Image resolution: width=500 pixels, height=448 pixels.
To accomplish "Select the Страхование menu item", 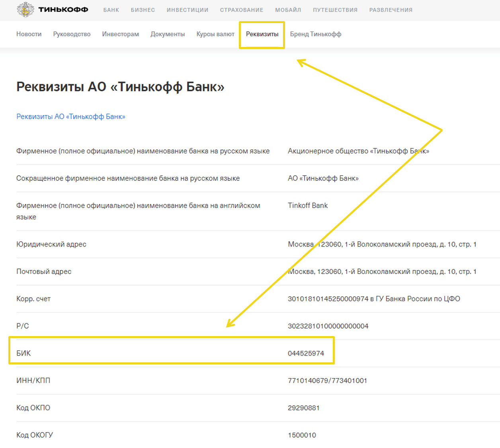I will coord(242,10).
